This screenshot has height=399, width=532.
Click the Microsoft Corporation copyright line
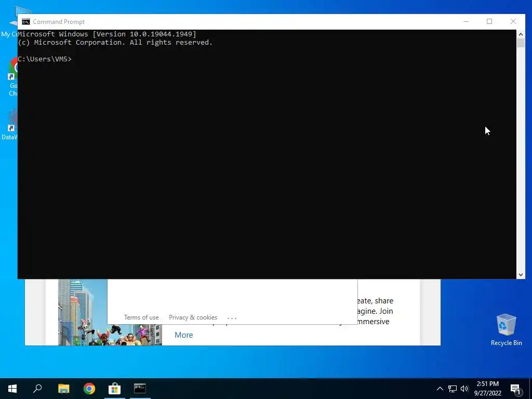(x=115, y=43)
